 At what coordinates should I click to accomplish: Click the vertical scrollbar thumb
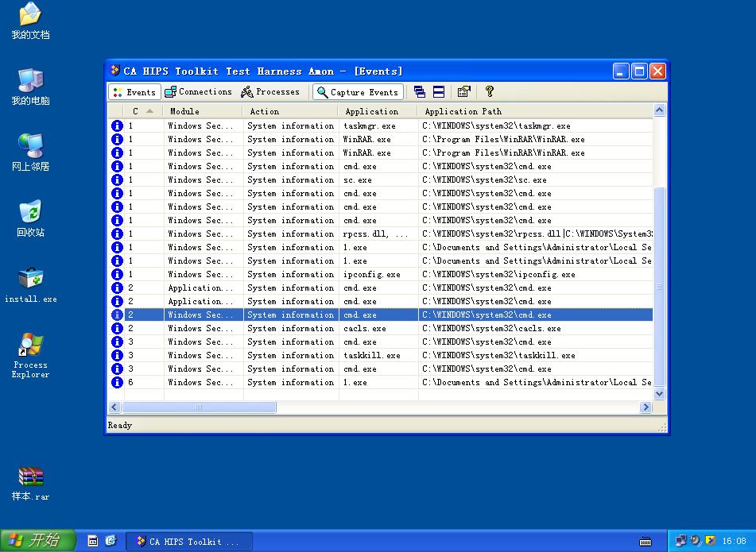click(659, 287)
